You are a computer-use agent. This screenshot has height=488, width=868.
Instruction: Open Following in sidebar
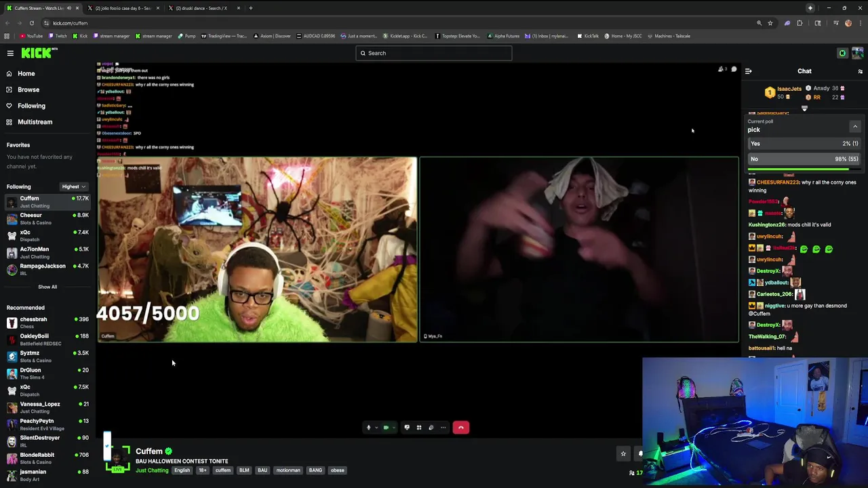[x=31, y=106]
